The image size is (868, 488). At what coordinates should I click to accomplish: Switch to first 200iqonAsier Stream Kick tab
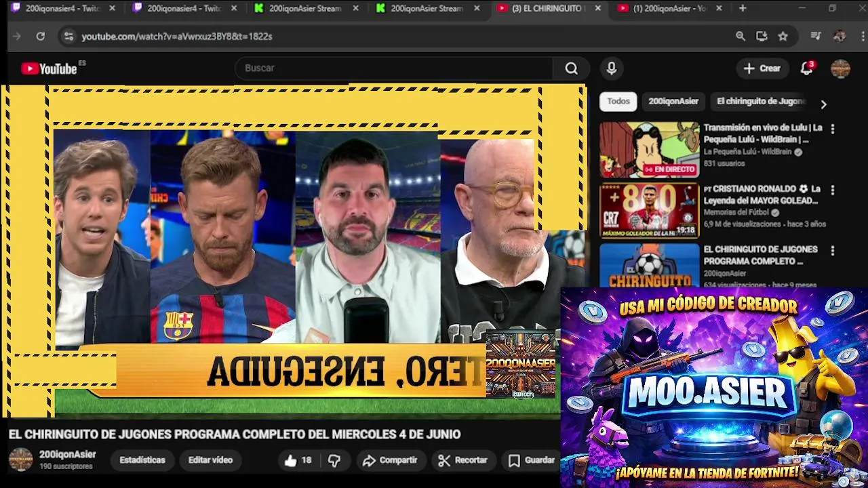point(305,8)
